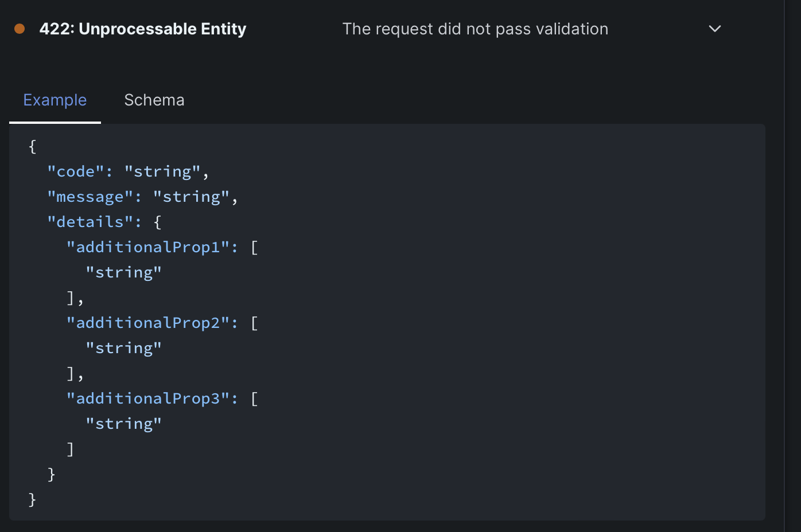Click the string value under additionalProp1
Image resolution: width=801 pixels, height=532 pixels.
[123, 272]
